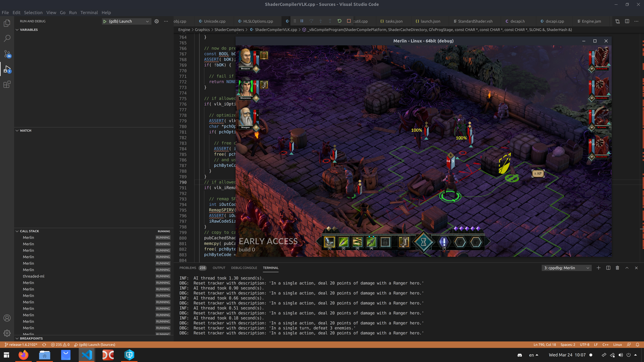Open the Explorer view in activity bar

[x=7, y=23]
